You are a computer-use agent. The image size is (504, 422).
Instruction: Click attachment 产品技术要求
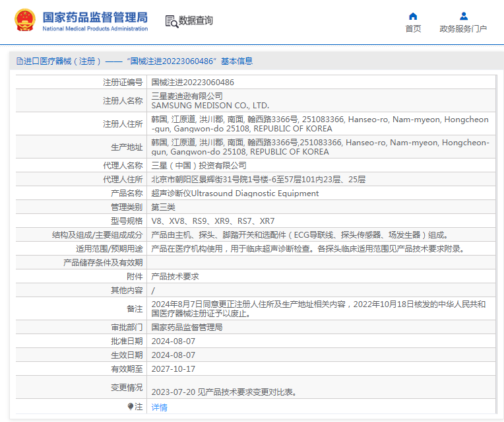(x=175, y=276)
